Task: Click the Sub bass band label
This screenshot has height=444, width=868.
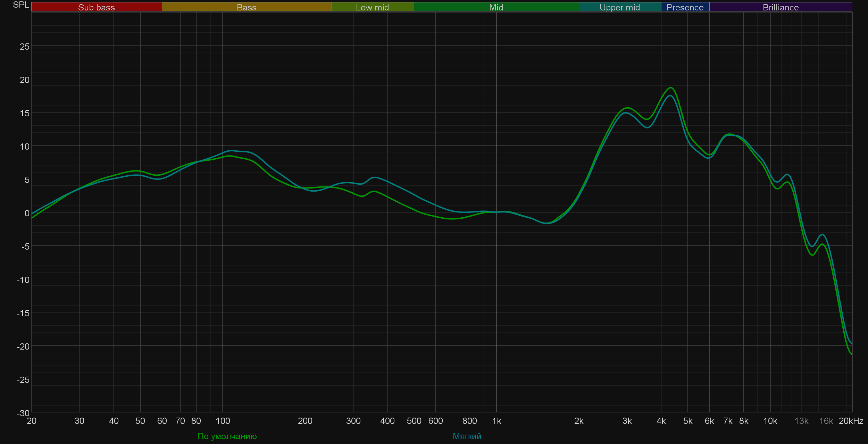Action: click(96, 7)
